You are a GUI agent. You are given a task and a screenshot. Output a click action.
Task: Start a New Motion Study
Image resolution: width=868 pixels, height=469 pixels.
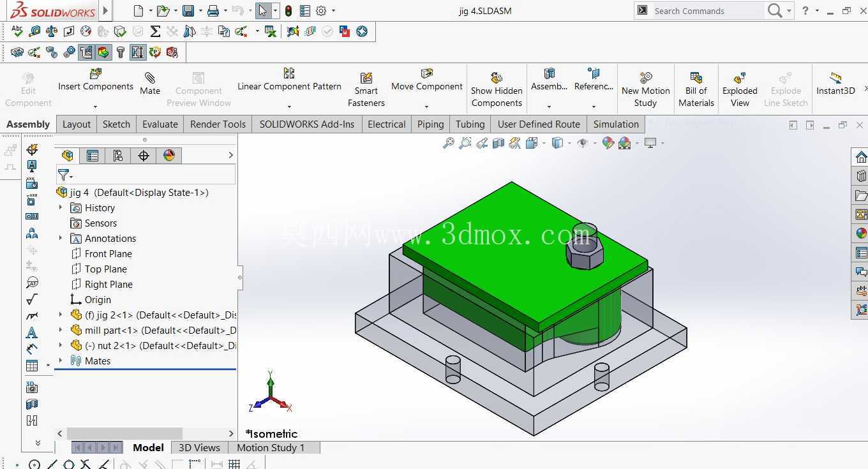646,89
